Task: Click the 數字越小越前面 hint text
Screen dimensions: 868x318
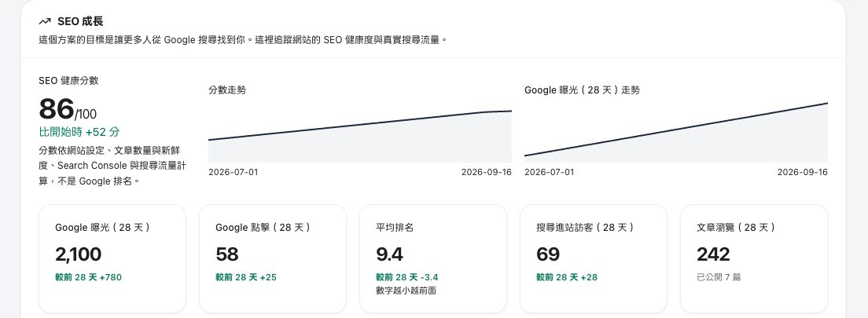Action: pyautogui.click(x=406, y=290)
